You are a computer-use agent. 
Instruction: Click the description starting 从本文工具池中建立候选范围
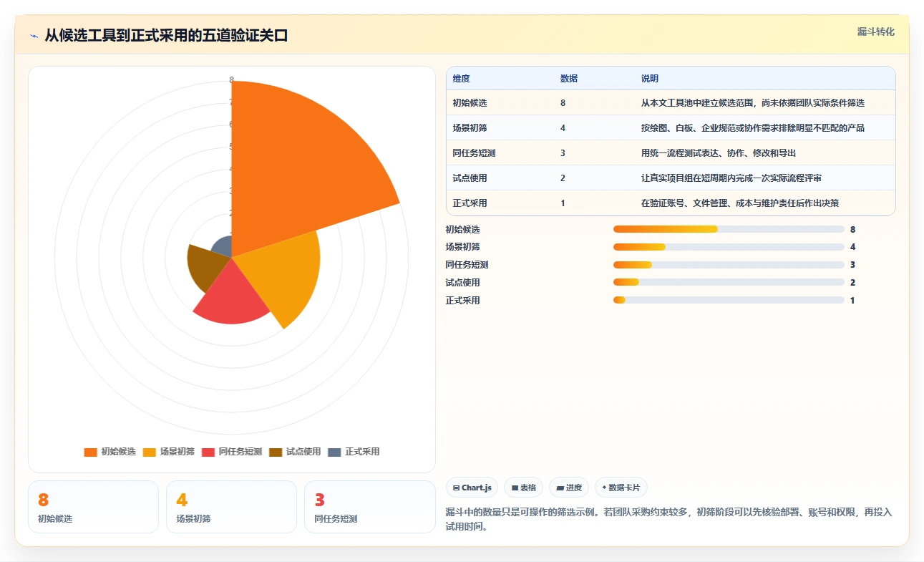(753, 103)
